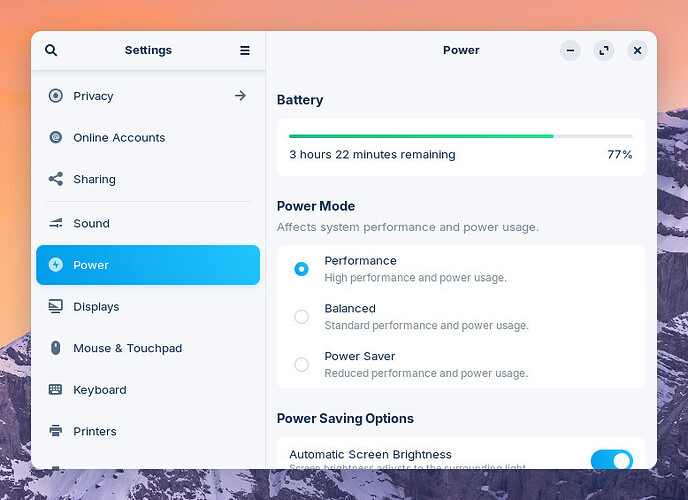The width and height of the screenshot is (688, 500).
Task: Click the Mouse & Touchpad icon
Action: point(56,348)
